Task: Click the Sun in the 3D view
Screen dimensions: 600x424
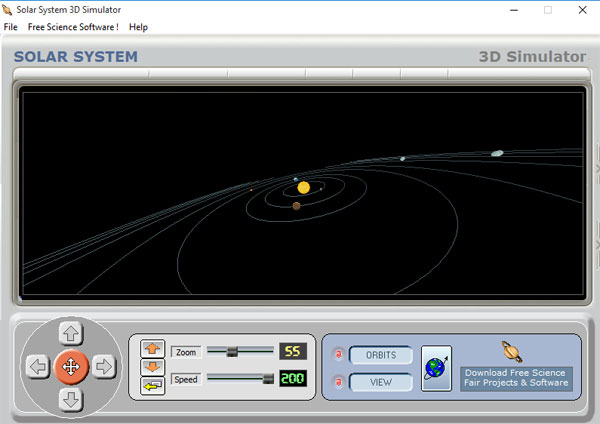Action: 304,188
